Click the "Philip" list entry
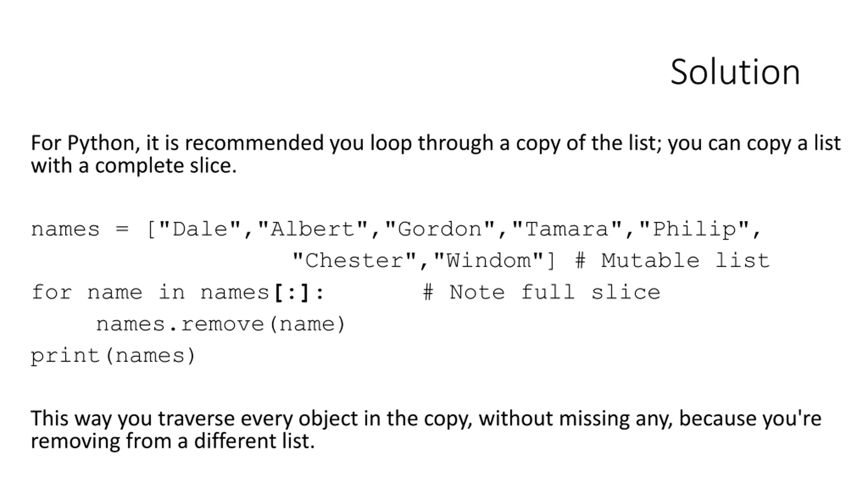Screen dimensions: 868x488 click(694, 230)
